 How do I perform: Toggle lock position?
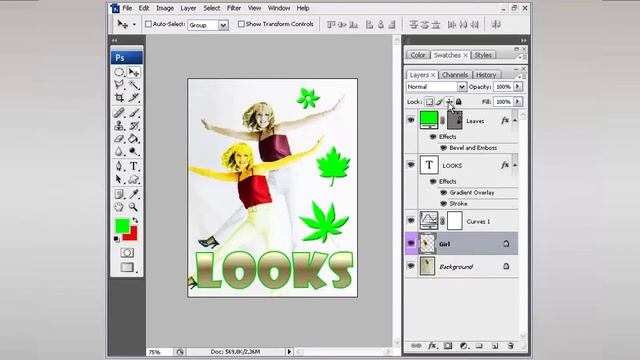click(x=449, y=102)
